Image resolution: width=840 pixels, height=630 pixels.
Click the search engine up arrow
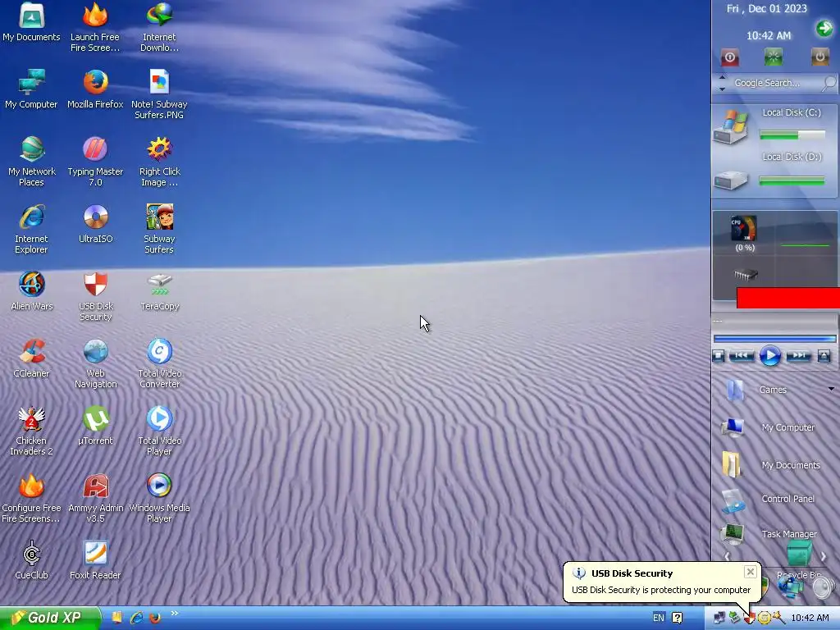point(722,78)
